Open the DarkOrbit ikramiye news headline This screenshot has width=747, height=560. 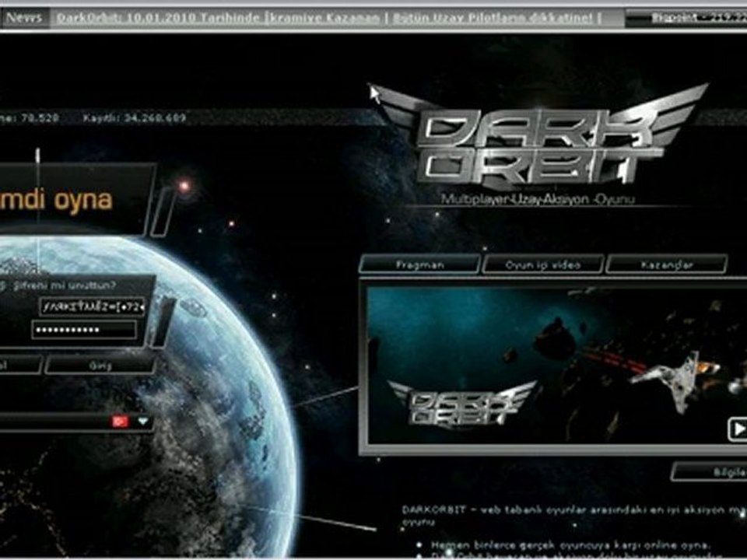218,18
